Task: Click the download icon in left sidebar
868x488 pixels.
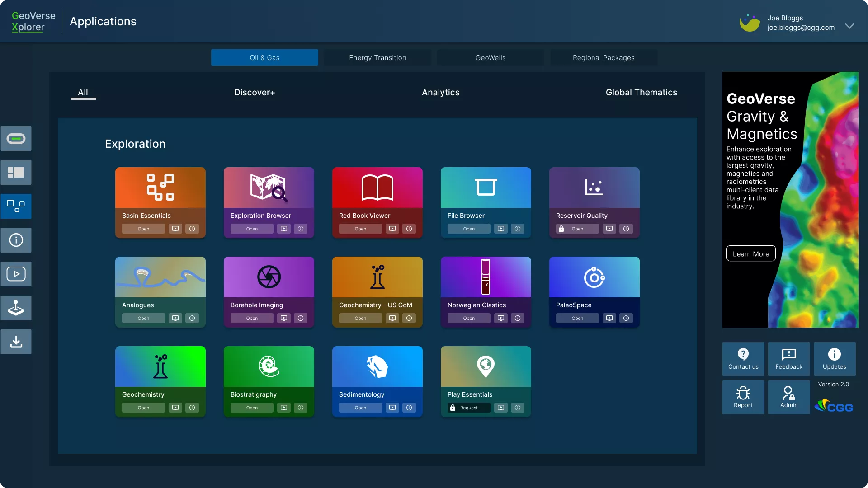Action: point(16,342)
